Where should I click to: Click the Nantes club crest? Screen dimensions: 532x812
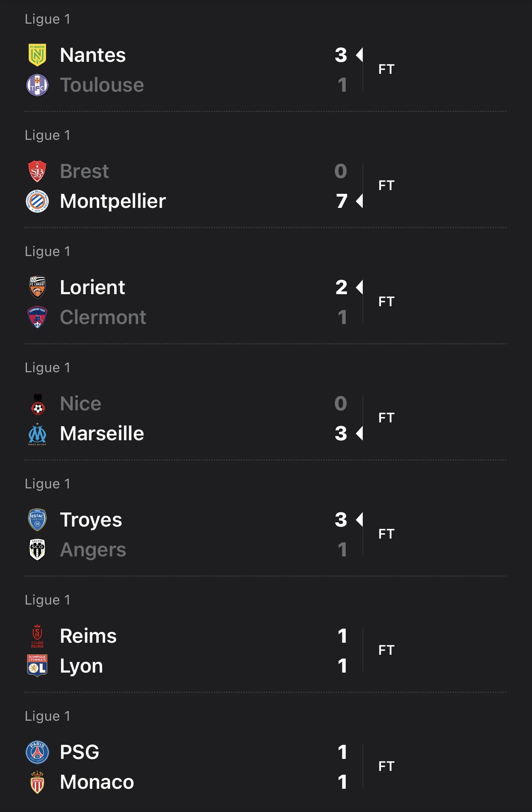[x=37, y=55]
